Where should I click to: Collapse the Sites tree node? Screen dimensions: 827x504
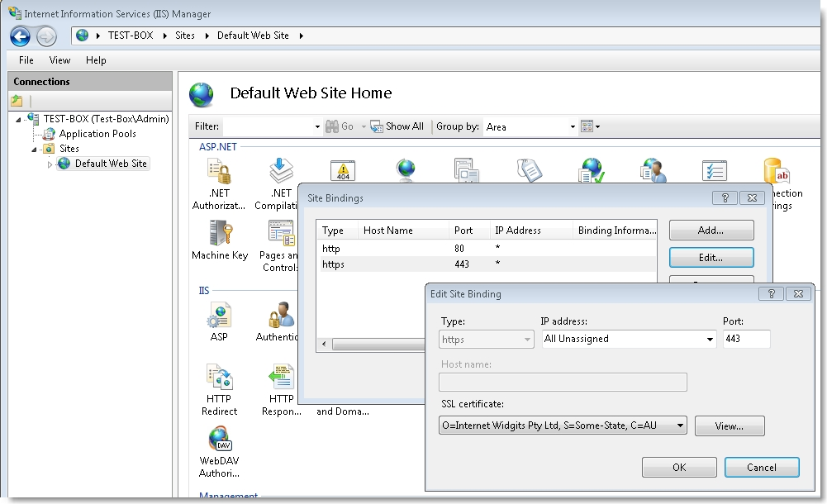pos(34,150)
